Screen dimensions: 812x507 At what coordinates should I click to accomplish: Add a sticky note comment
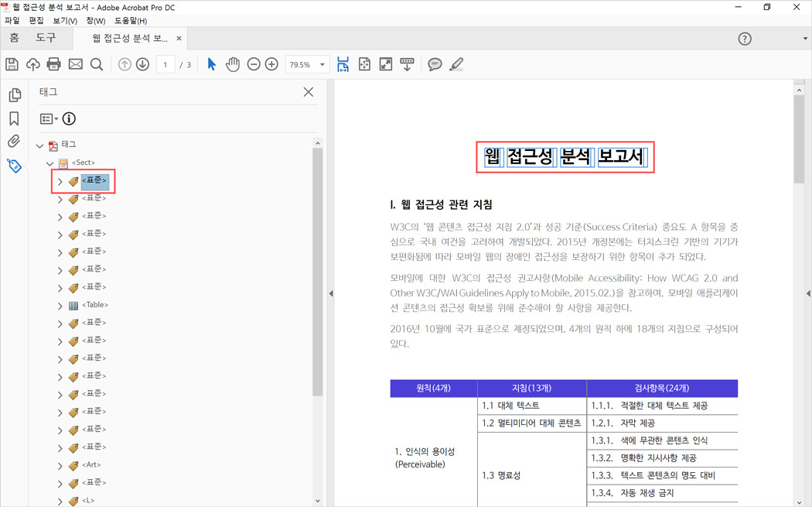click(x=435, y=64)
